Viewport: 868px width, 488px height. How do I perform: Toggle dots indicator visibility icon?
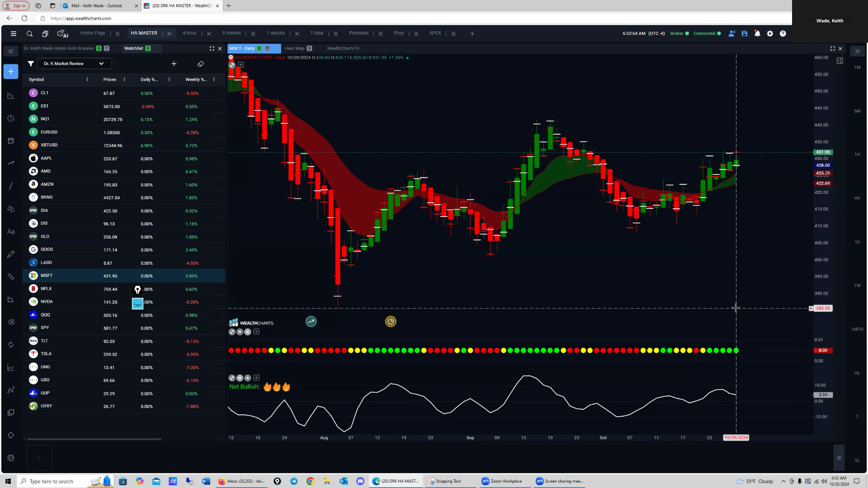coord(232,332)
